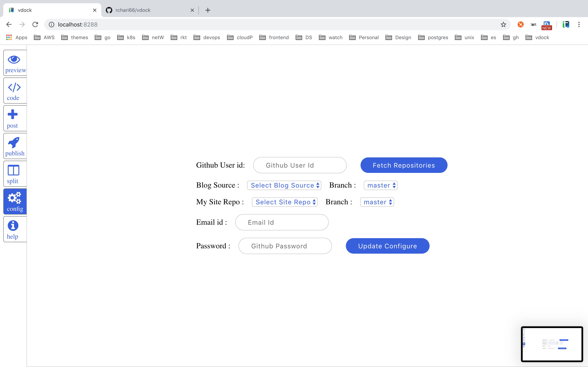Click the publish rocket icon
Viewport: 588px width, 367px height.
[14, 143]
